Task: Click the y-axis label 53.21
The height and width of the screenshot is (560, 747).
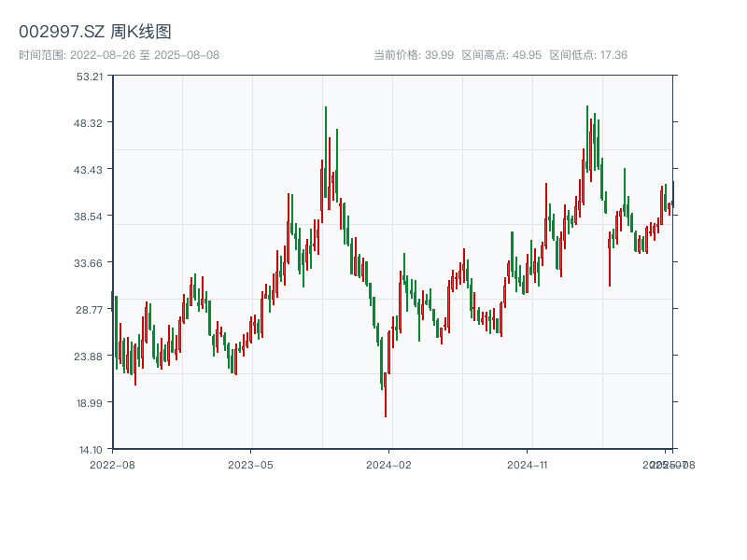Action: point(90,77)
